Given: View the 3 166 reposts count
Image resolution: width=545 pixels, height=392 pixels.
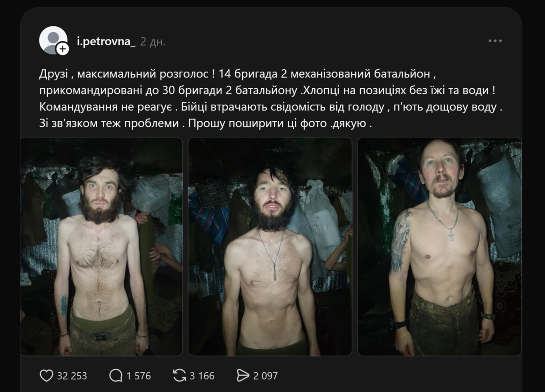Looking at the screenshot, I should [x=202, y=376].
